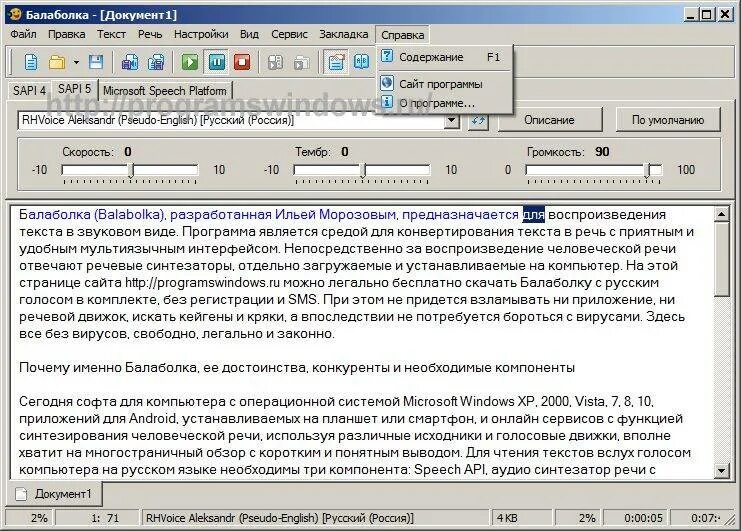Open the Сервис menu
The height and width of the screenshot is (531, 741).
pyautogui.click(x=289, y=34)
